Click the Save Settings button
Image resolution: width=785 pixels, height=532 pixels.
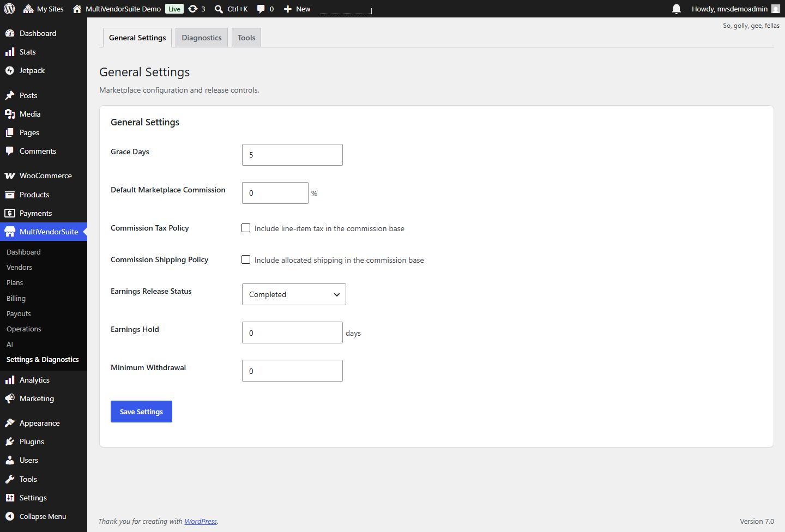point(141,412)
